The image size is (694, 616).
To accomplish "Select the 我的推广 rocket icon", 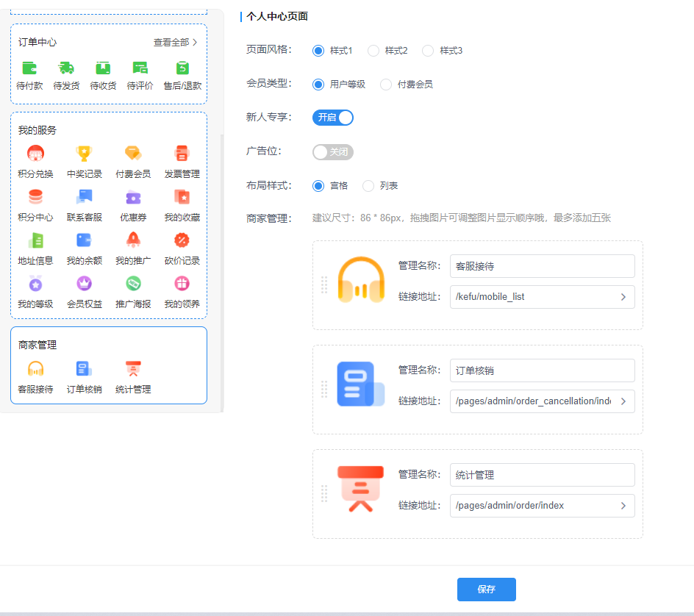I will click(x=133, y=240).
